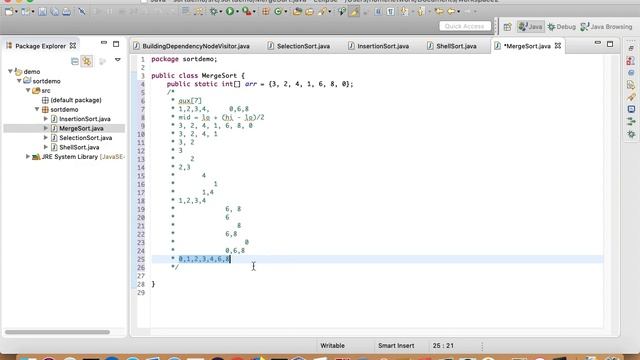Click the Search flashlight toolbar icon
This screenshot has width=640, height=360.
(x=322, y=11)
